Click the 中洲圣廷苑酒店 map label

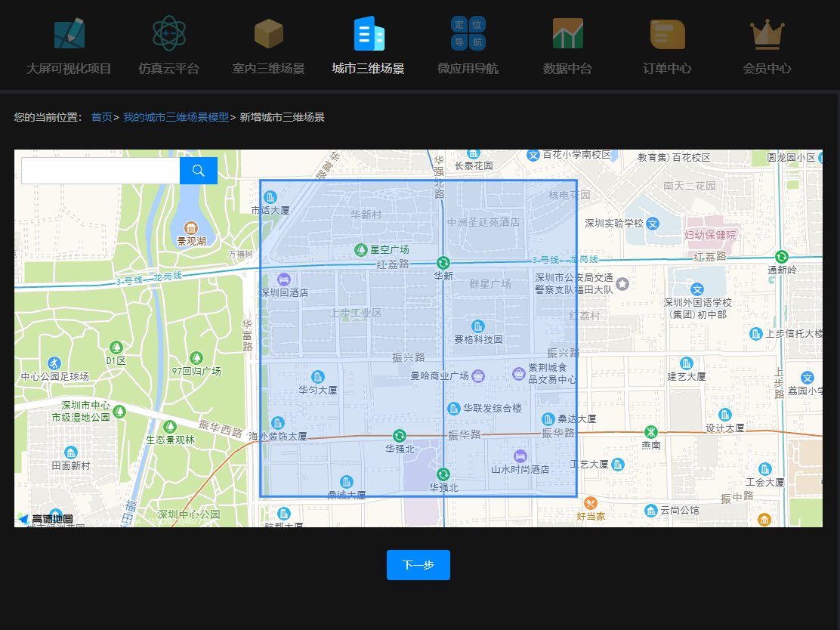point(483,222)
